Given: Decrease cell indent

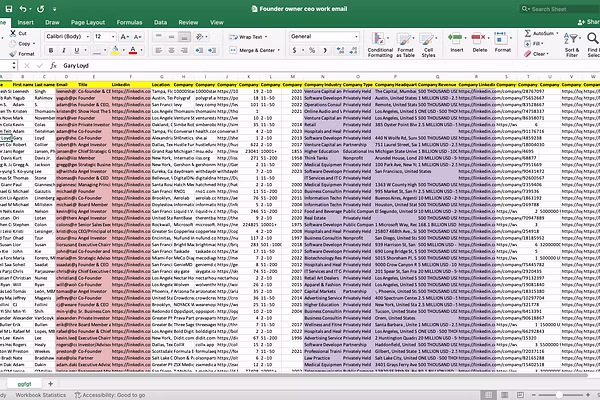Looking at the screenshot, I should (x=199, y=50).
